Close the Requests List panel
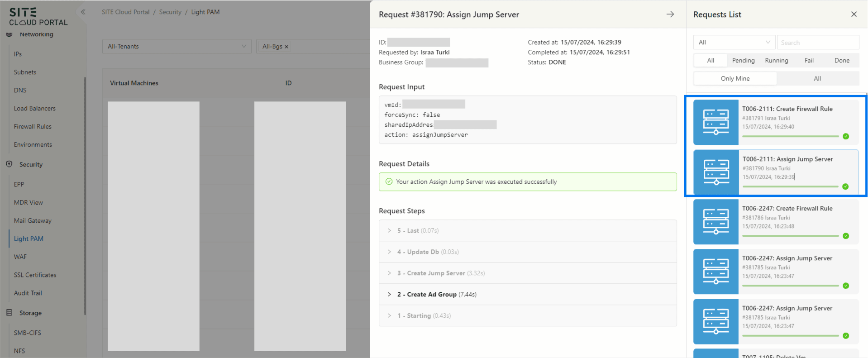This screenshot has width=868, height=358. [x=854, y=14]
